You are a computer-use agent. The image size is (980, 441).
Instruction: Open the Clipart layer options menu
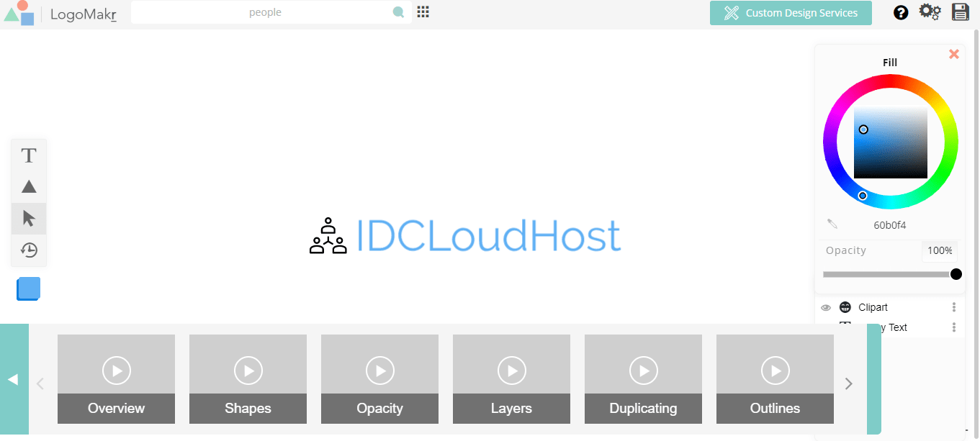pyautogui.click(x=954, y=308)
